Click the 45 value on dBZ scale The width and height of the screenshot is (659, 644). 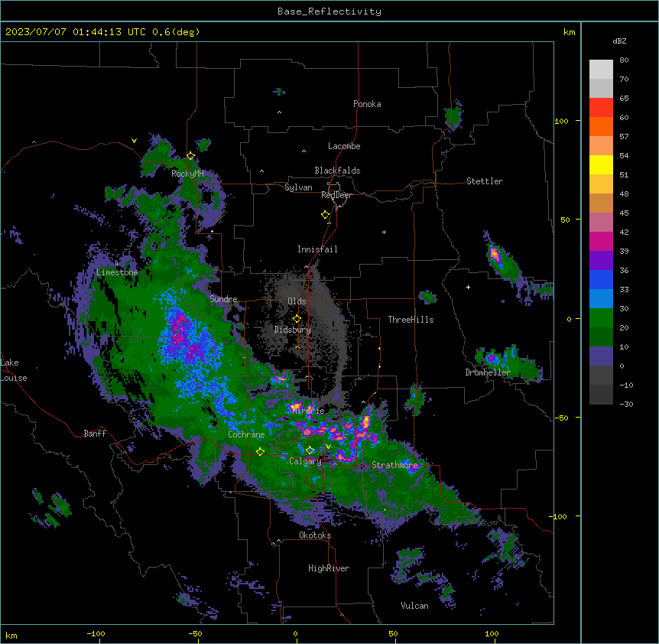pyautogui.click(x=624, y=213)
